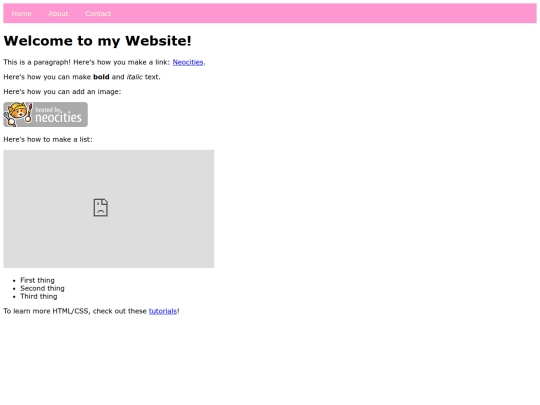Open the Contact nav link
Image resolution: width=540 pixels, height=405 pixels.
click(98, 13)
